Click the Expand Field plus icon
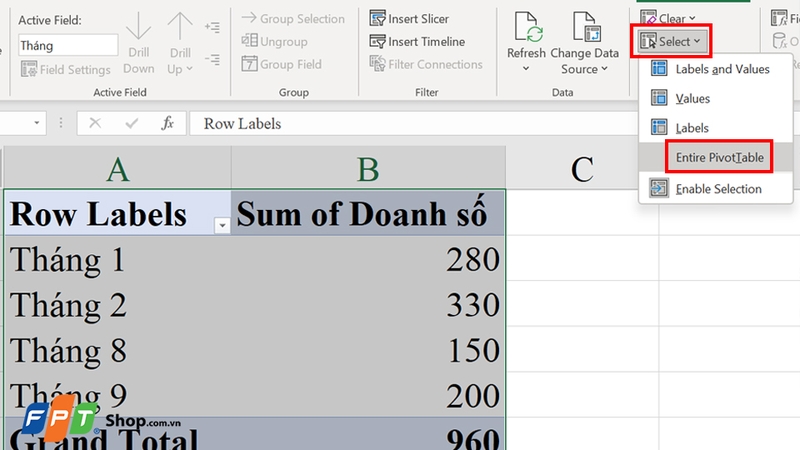The image size is (800, 450). pyautogui.click(x=212, y=27)
